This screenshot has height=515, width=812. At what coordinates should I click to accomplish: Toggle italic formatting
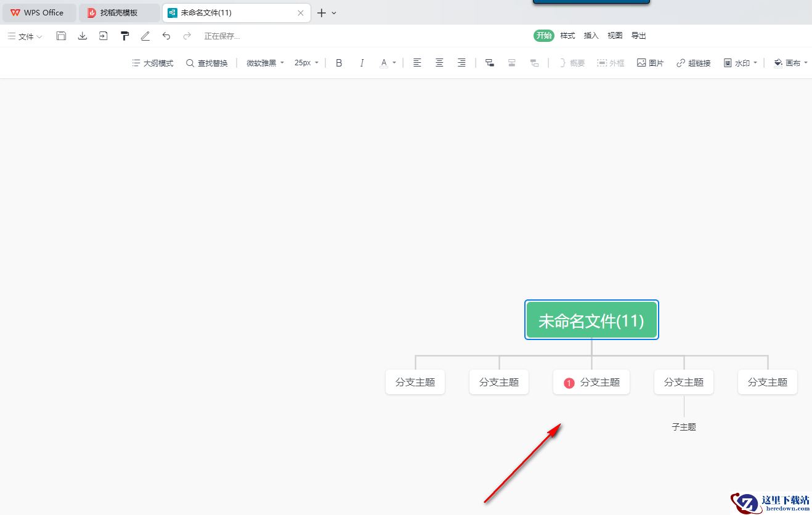(x=362, y=63)
